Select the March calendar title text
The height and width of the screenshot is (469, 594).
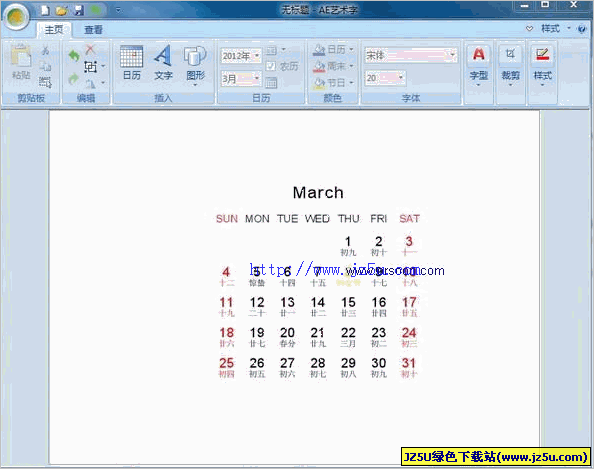pyautogui.click(x=318, y=192)
